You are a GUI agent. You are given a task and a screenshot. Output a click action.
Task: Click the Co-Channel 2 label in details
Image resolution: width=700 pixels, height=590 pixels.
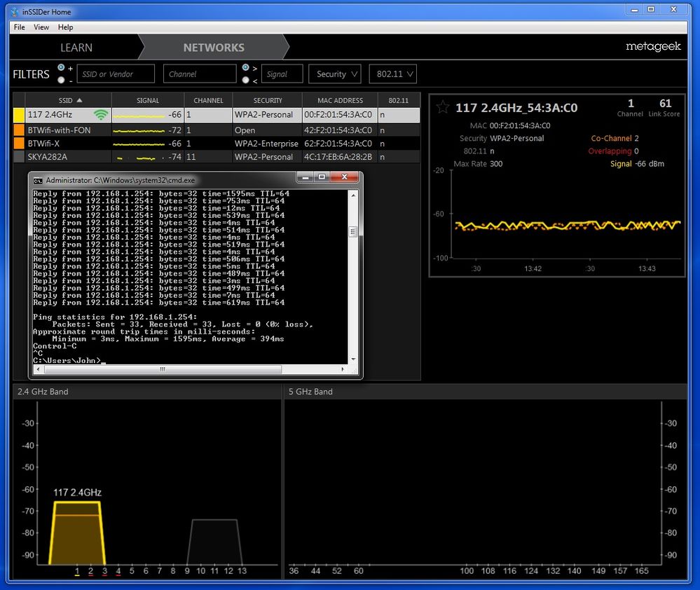(x=615, y=138)
